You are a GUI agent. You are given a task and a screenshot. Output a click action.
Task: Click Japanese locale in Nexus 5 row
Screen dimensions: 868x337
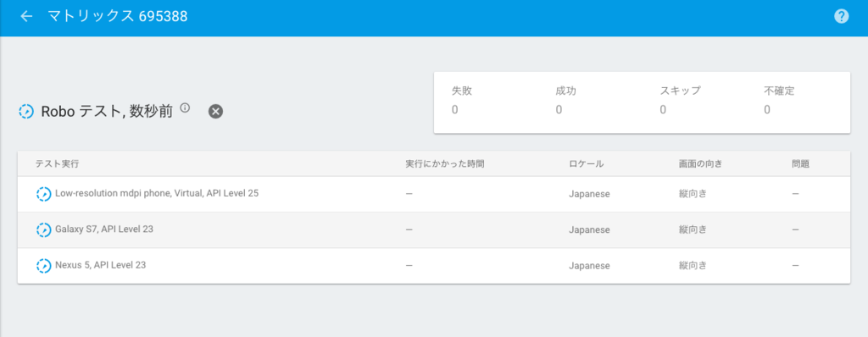pos(590,266)
